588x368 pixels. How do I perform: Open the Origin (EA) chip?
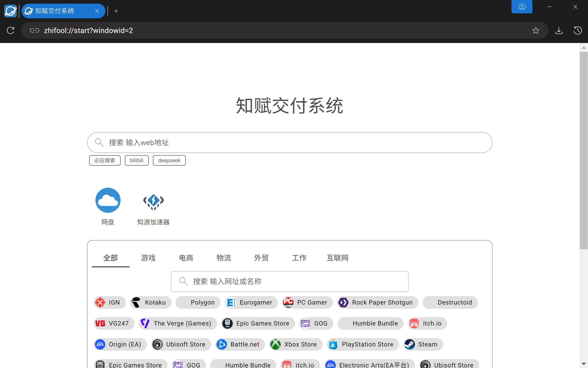coord(120,344)
